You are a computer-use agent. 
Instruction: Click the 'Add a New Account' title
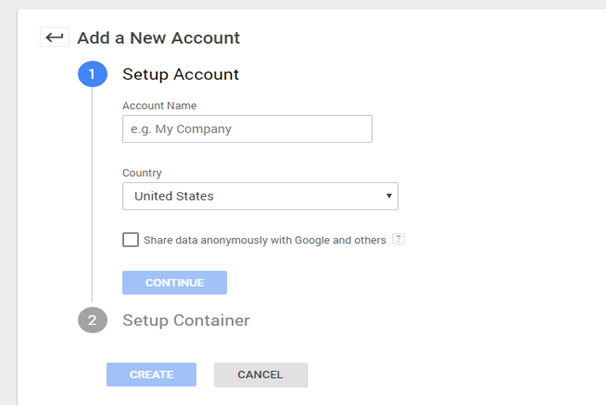[x=158, y=38]
